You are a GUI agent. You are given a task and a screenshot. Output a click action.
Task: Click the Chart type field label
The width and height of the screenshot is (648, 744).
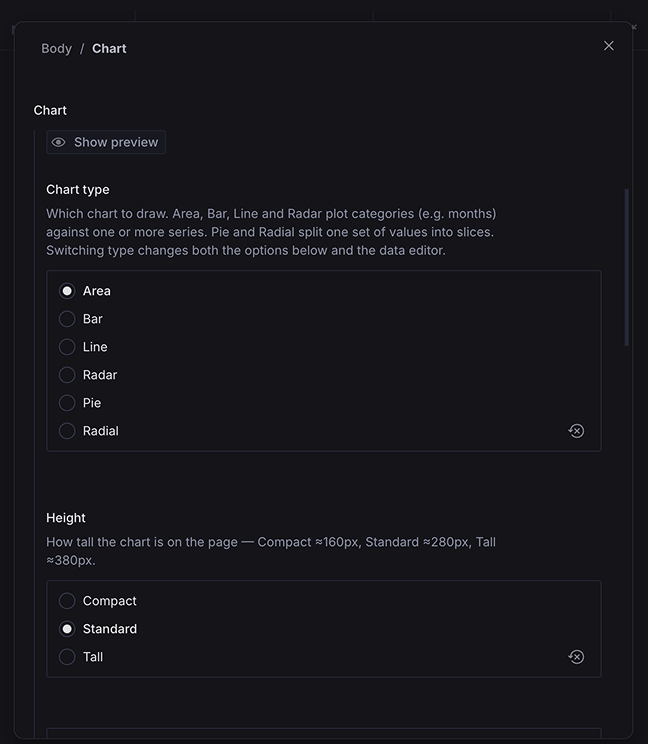[x=78, y=189]
